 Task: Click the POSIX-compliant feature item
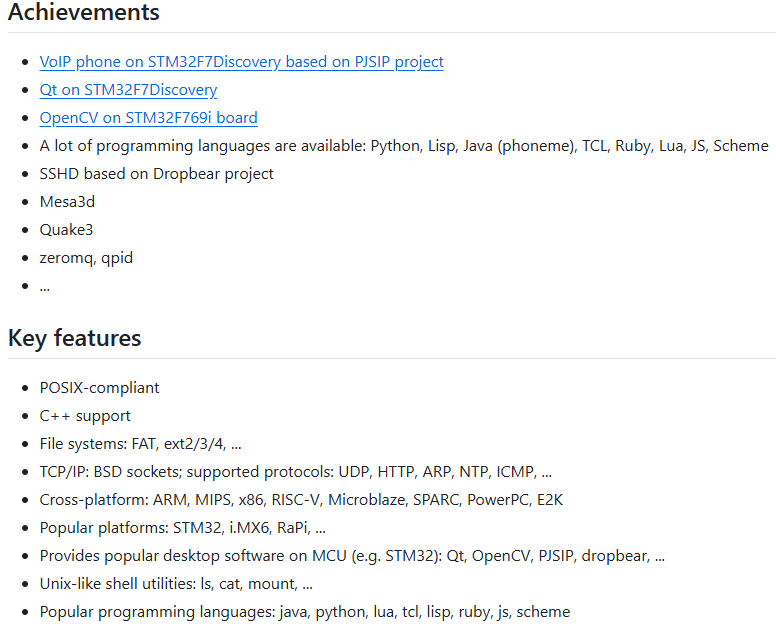(99, 388)
